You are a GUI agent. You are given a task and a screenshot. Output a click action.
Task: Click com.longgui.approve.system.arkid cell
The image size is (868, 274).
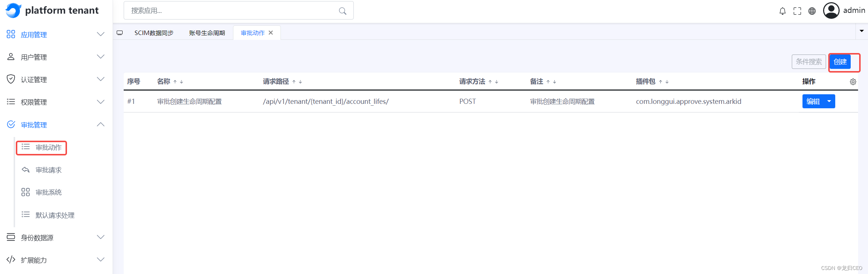(x=688, y=101)
